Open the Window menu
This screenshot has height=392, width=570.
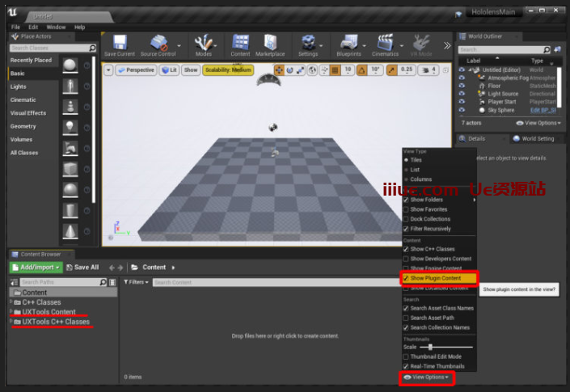[57, 27]
